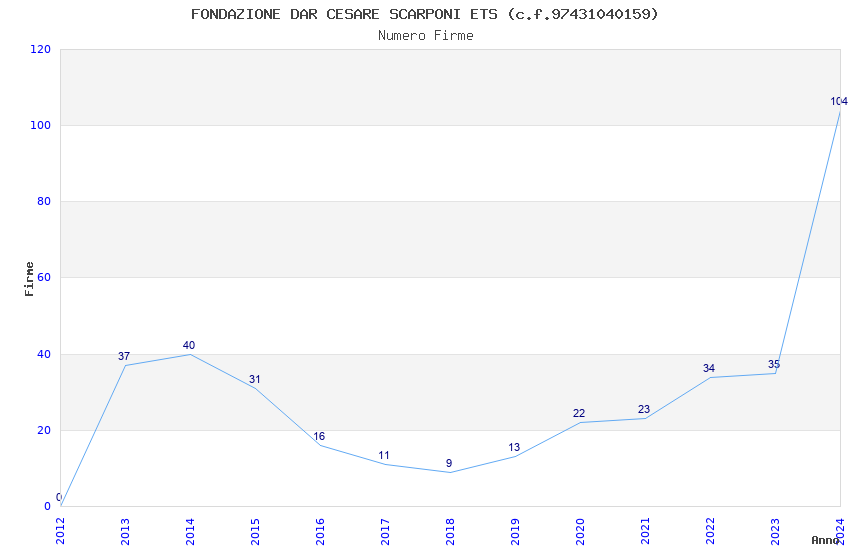Click the x-axis year 2016
The width and height of the screenshot is (850, 550).
[320, 531]
